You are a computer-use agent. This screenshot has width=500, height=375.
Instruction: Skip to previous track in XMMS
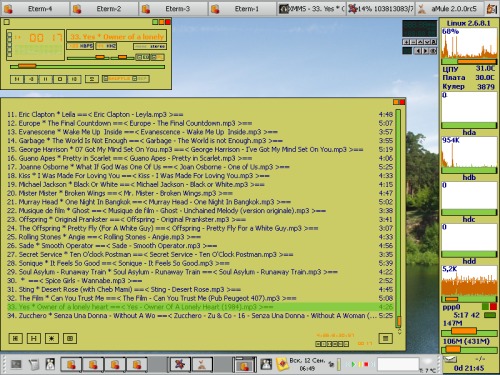(17, 79)
